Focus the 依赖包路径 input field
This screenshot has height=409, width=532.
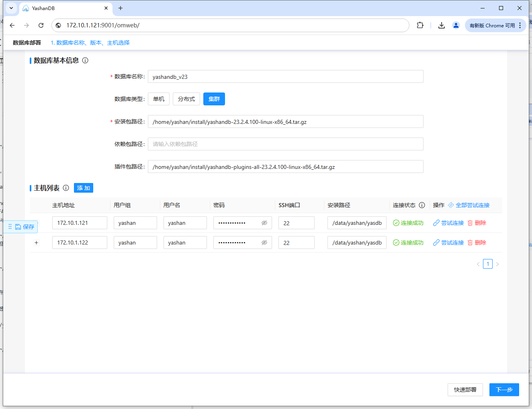286,144
